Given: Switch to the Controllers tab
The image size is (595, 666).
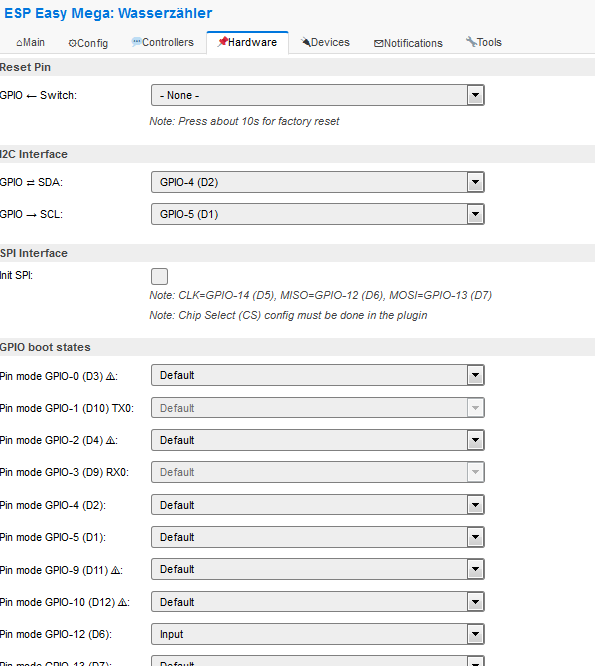Looking at the screenshot, I should pyautogui.click(x=163, y=42).
